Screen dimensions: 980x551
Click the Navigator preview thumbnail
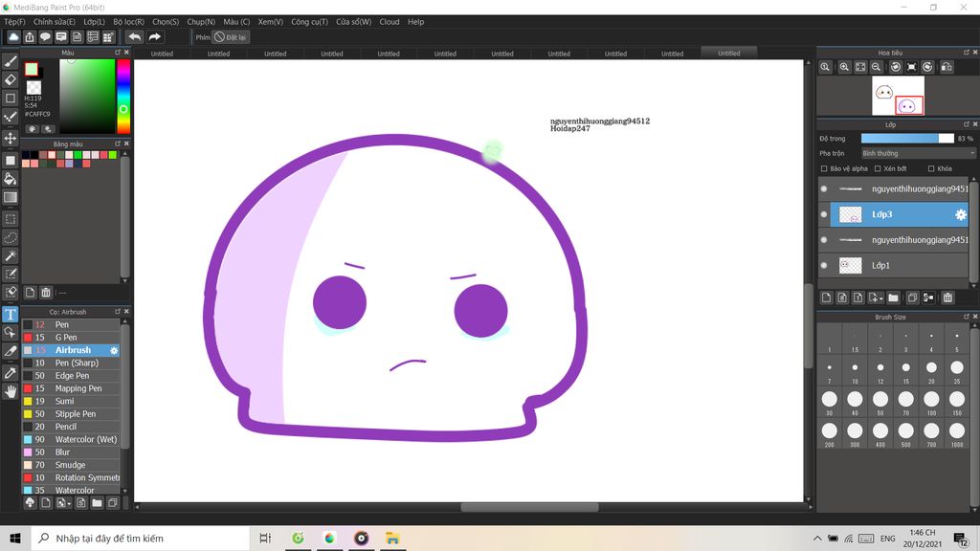point(898,96)
